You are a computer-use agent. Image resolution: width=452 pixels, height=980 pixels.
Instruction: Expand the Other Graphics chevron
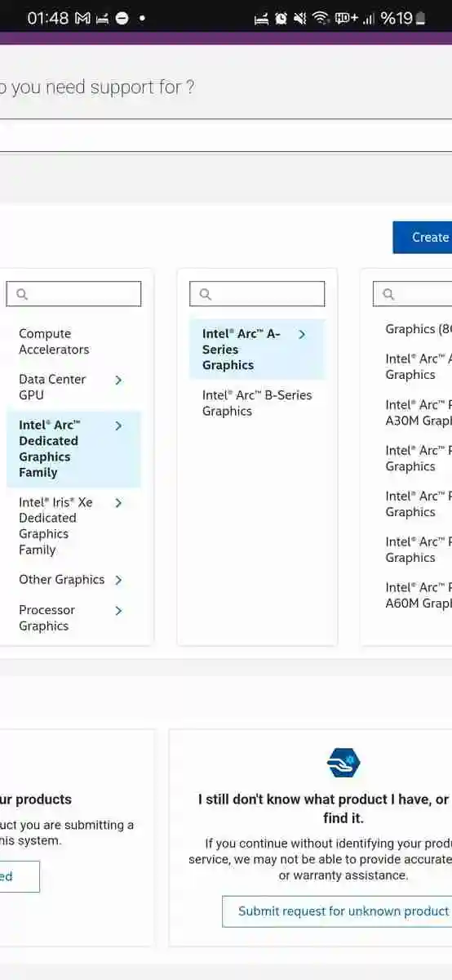click(118, 581)
